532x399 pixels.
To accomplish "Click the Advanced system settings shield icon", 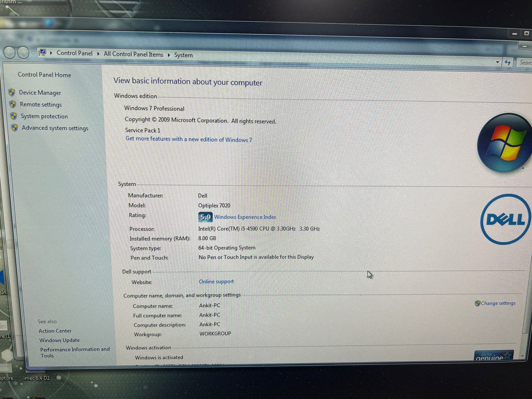I will pos(14,128).
